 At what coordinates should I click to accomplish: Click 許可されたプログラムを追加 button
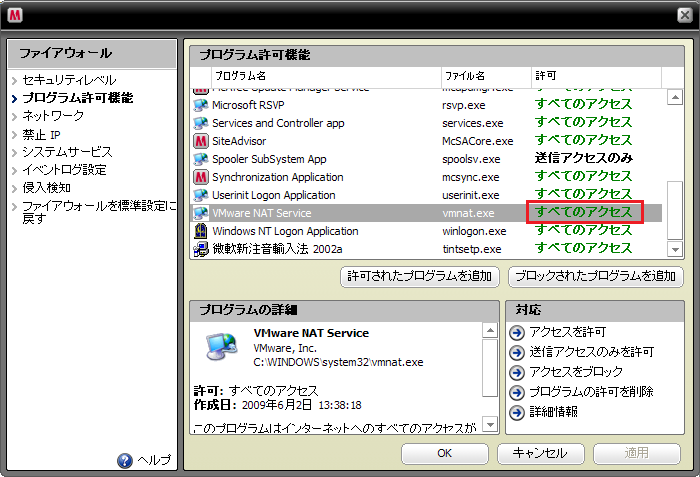click(x=420, y=276)
